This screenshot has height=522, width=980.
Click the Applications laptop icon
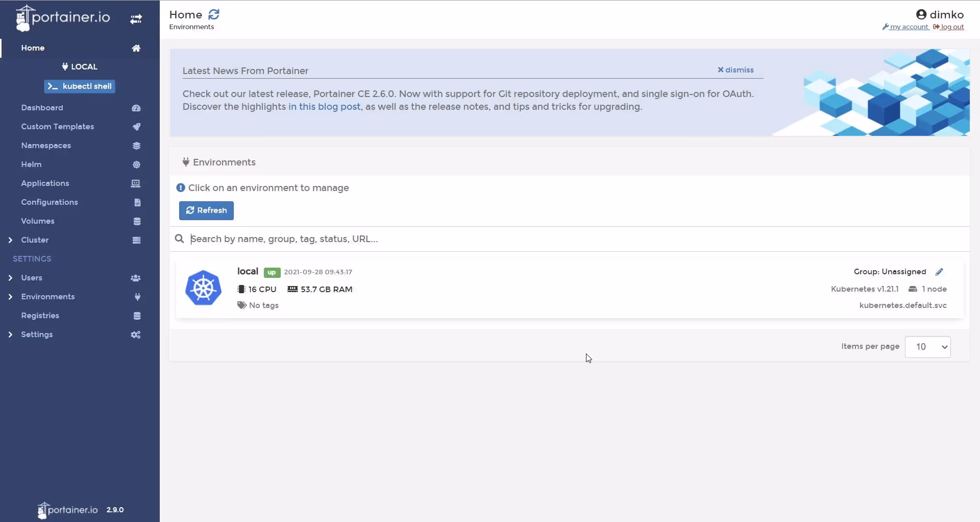click(136, 183)
